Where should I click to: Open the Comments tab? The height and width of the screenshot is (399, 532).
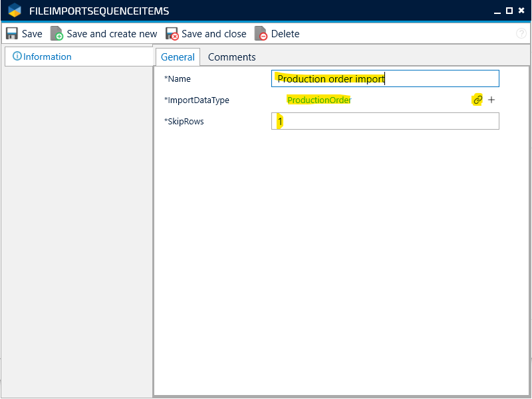(231, 57)
